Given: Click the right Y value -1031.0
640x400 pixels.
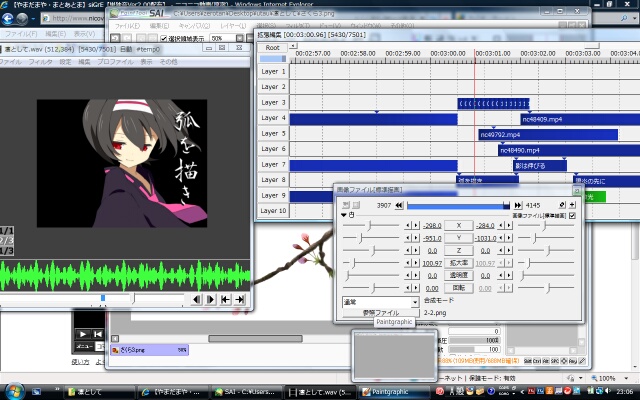Looking at the screenshot, I should (x=485, y=238).
